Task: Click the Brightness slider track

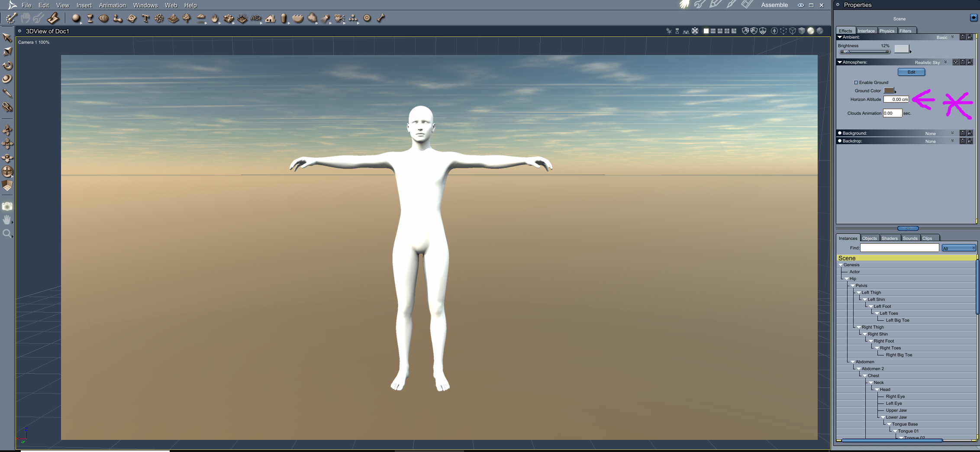Action: pyautogui.click(x=864, y=52)
